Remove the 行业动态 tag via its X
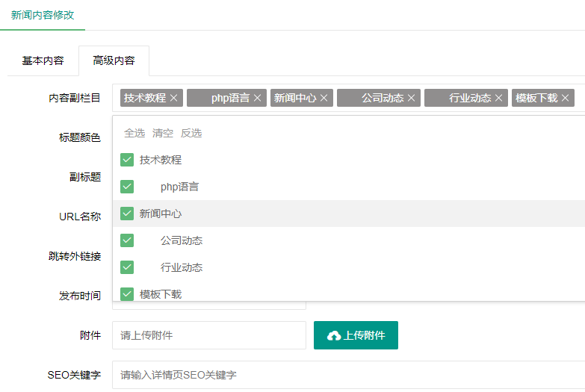This screenshot has width=585, height=392. click(499, 98)
